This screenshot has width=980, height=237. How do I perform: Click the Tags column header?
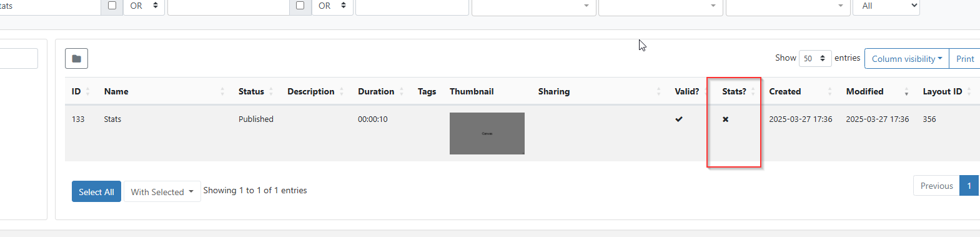(427, 91)
